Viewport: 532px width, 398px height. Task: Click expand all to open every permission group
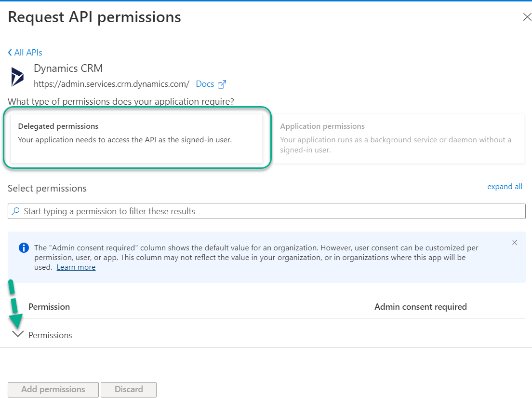coord(505,186)
